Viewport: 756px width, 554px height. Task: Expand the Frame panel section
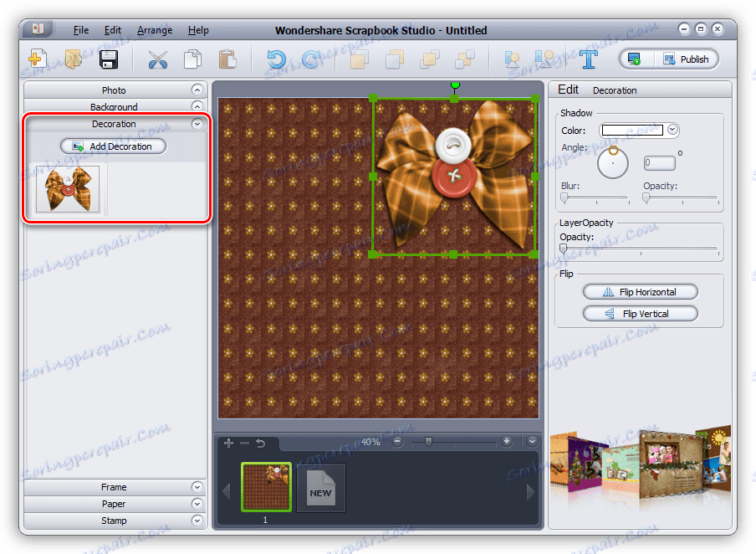click(197, 487)
